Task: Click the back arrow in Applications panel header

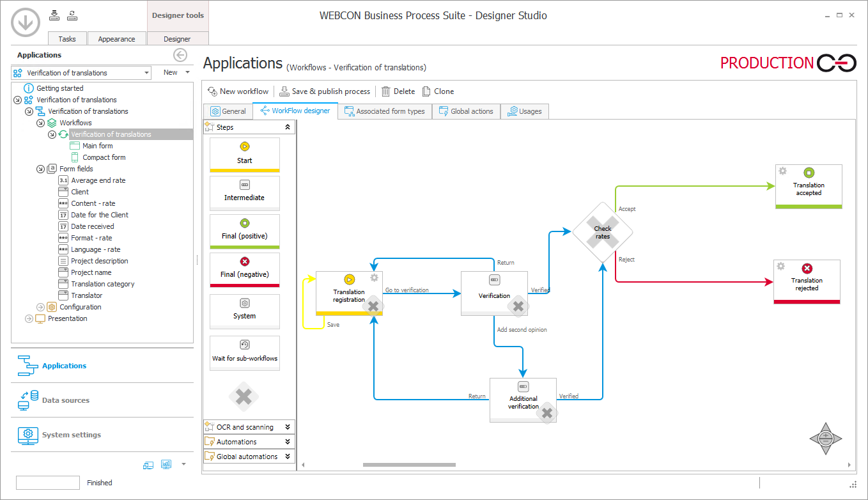Action: (x=180, y=55)
